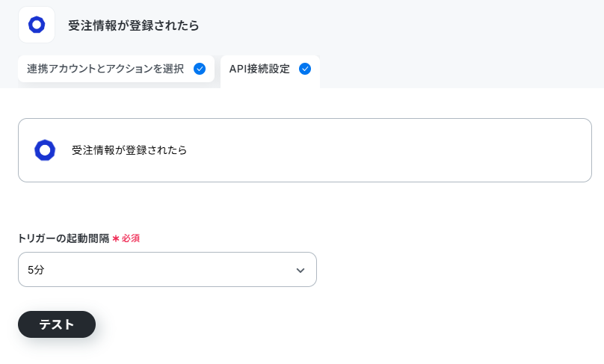Click the blue ring icon inside the trigger card
The height and width of the screenshot is (364, 604).
(x=45, y=150)
